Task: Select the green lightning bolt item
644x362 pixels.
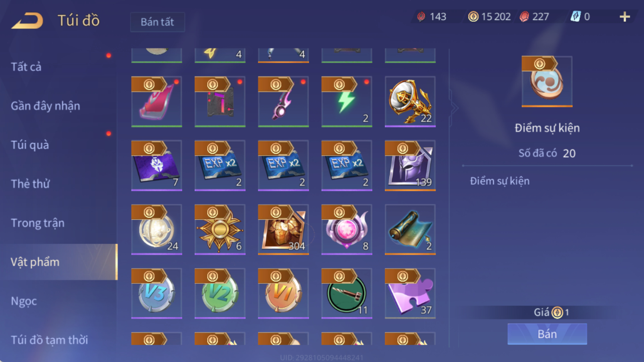Action: point(347,102)
